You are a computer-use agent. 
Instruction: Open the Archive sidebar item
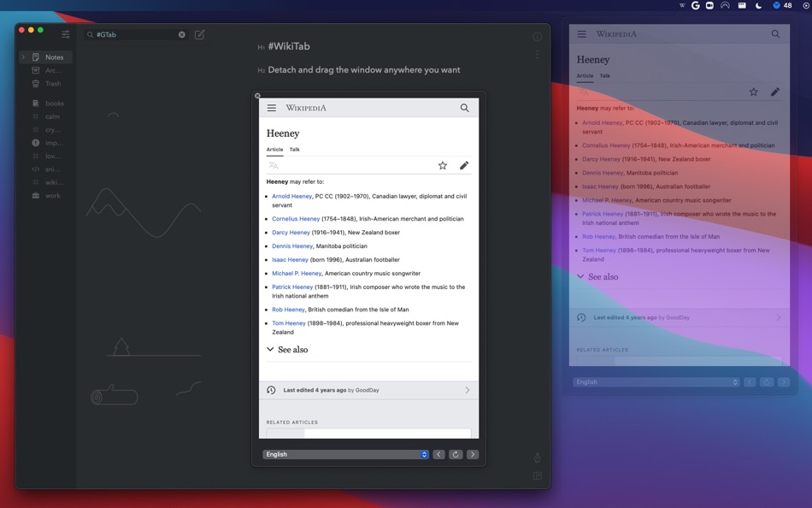[47, 70]
